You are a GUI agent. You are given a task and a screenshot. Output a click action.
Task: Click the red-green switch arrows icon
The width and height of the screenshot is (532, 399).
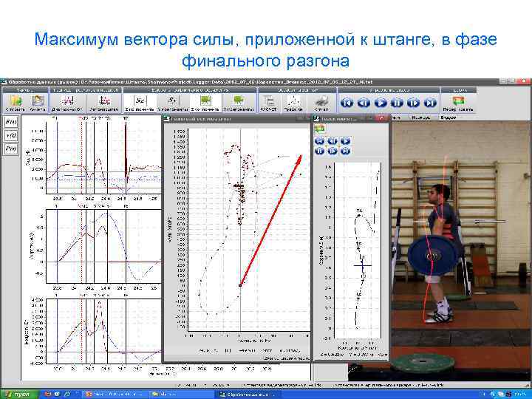pyautogui.click(x=457, y=100)
